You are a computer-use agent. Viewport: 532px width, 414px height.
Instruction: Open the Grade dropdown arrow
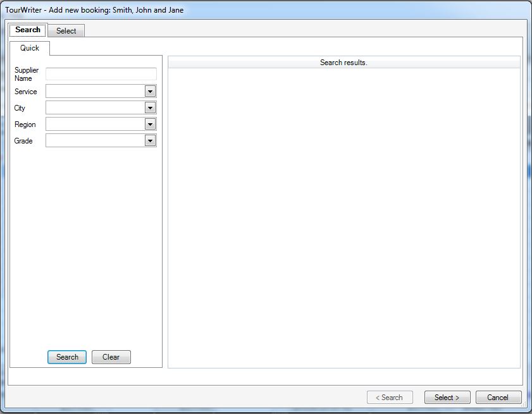(150, 141)
